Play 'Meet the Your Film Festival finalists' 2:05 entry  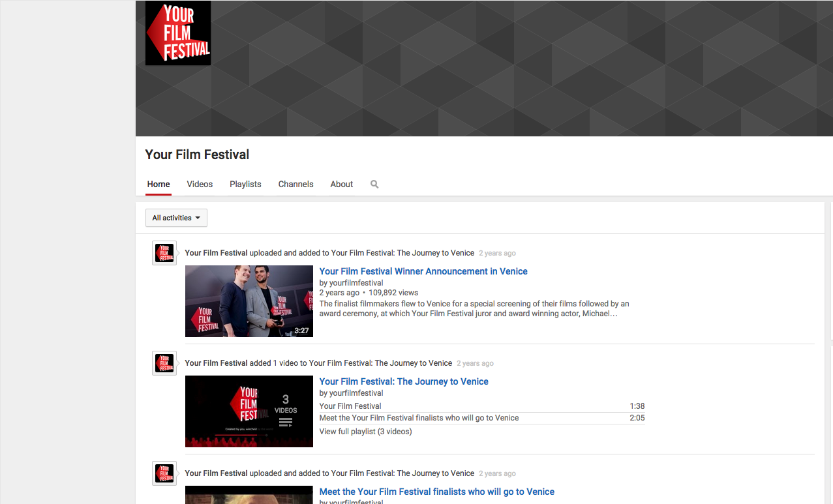click(x=482, y=418)
